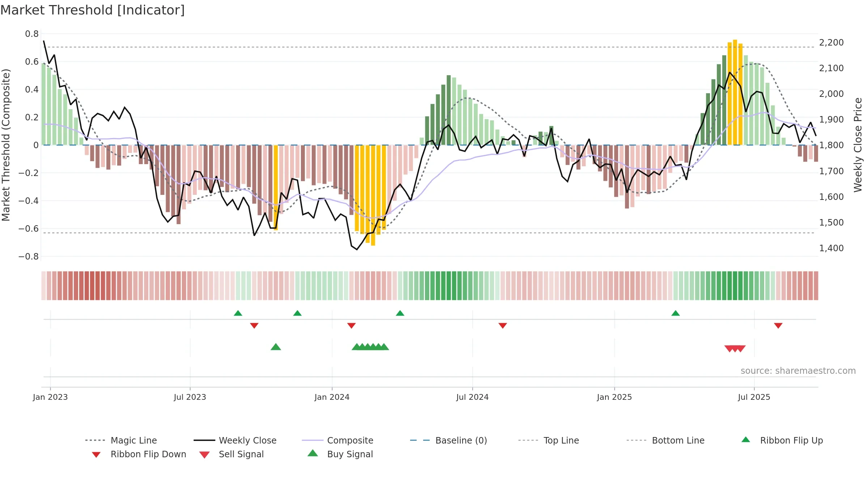Screen dimensions: 868x488
Task: Toggle the Sell Signal legend entry
Action: pos(231,454)
